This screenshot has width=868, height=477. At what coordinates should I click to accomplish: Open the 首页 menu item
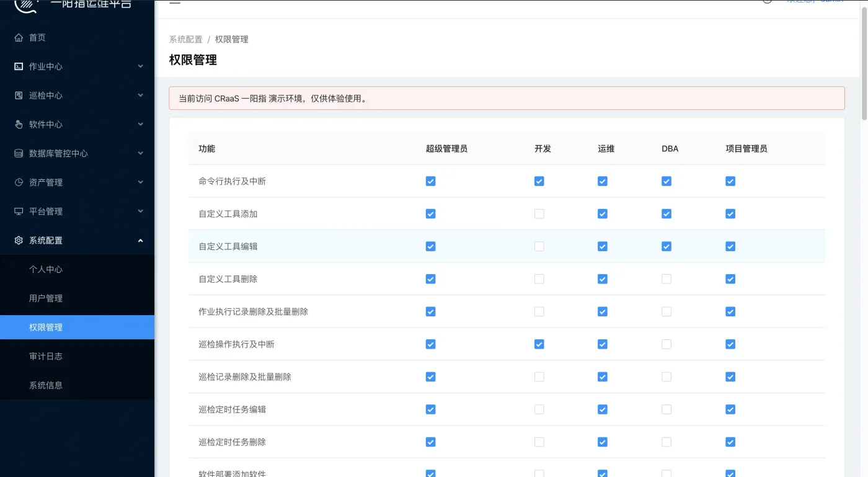point(77,38)
